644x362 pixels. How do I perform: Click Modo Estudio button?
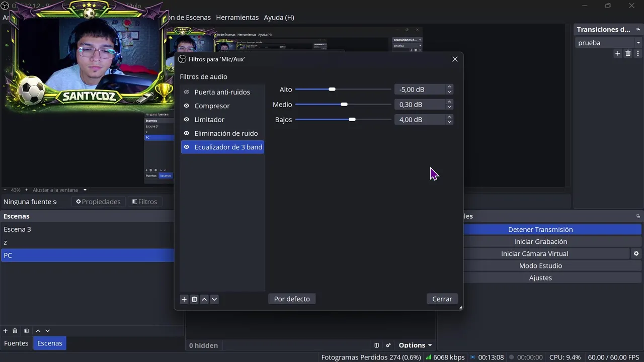(x=540, y=265)
